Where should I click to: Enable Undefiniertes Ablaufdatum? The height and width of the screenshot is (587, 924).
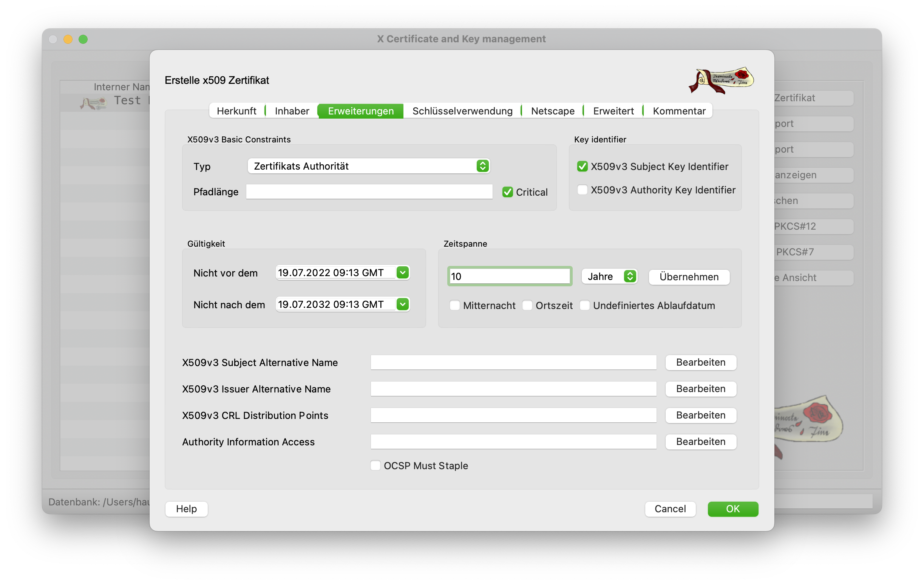click(584, 306)
